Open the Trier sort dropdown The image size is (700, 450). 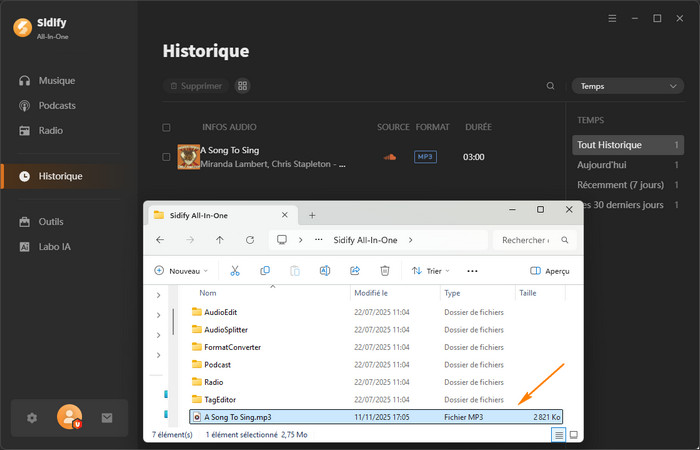click(x=430, y=271)
